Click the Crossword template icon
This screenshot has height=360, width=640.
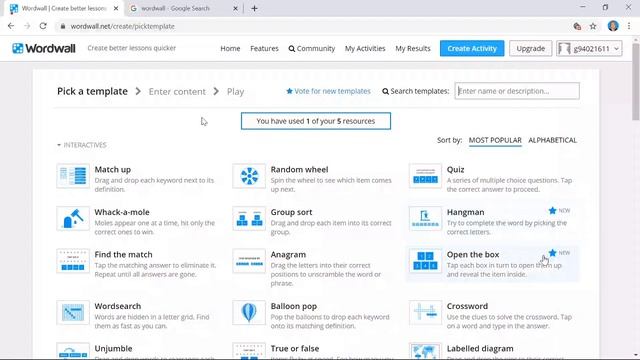(x=425, y=313)
